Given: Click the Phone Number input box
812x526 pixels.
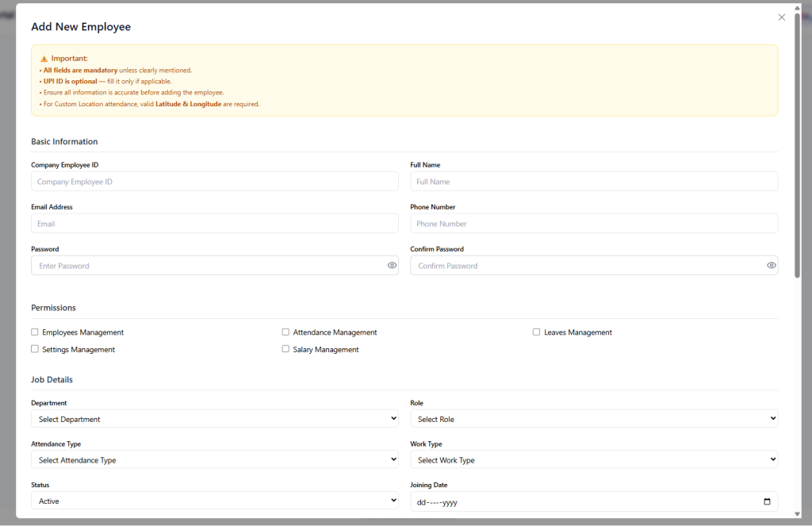Looking at the screenshot, I should (x=593, y=224).
